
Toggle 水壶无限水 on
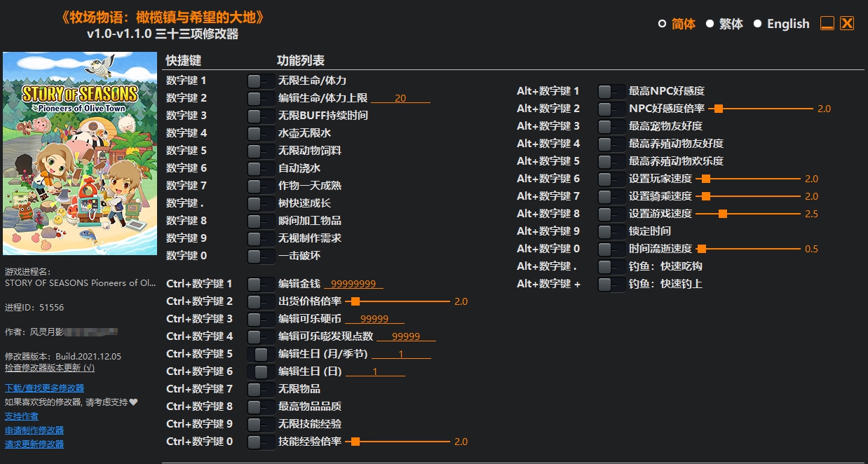pos(260,132)
